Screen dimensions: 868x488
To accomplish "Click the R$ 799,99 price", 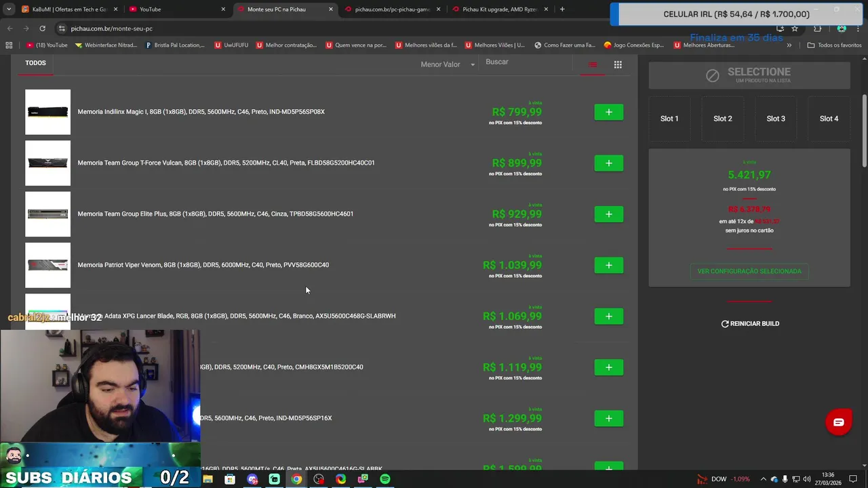I will (x=517, y=113).
